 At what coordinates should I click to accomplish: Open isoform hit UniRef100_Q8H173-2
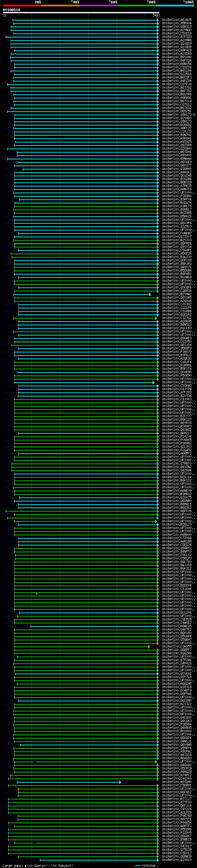pyautogui.click(x=179, y=115)
